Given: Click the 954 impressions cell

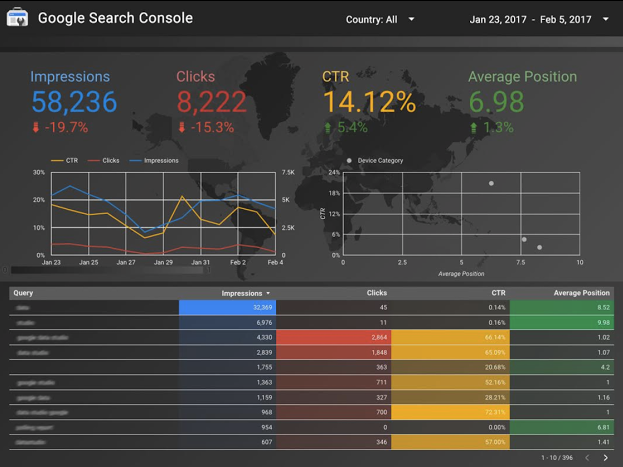Looking at the screenshot, I should (x=228, y=427).
